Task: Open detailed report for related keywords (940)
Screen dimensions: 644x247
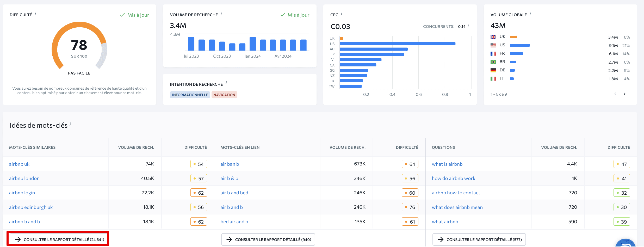Action: point(268,239)
